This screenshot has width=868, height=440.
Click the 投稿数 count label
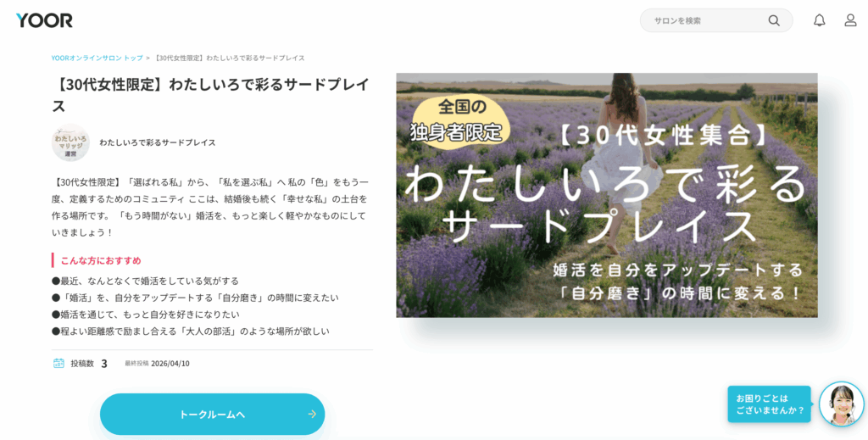(82, 364)
